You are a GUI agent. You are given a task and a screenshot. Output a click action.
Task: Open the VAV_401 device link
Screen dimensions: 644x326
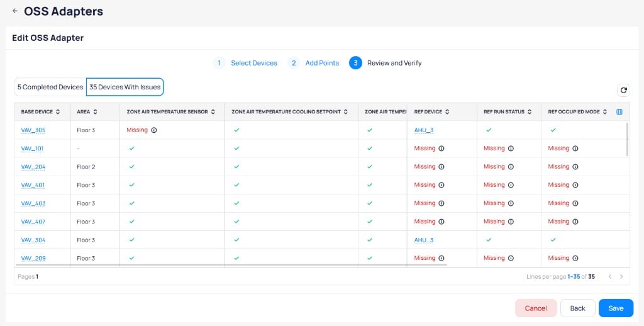pyautogui.click(x=33, y=185)
